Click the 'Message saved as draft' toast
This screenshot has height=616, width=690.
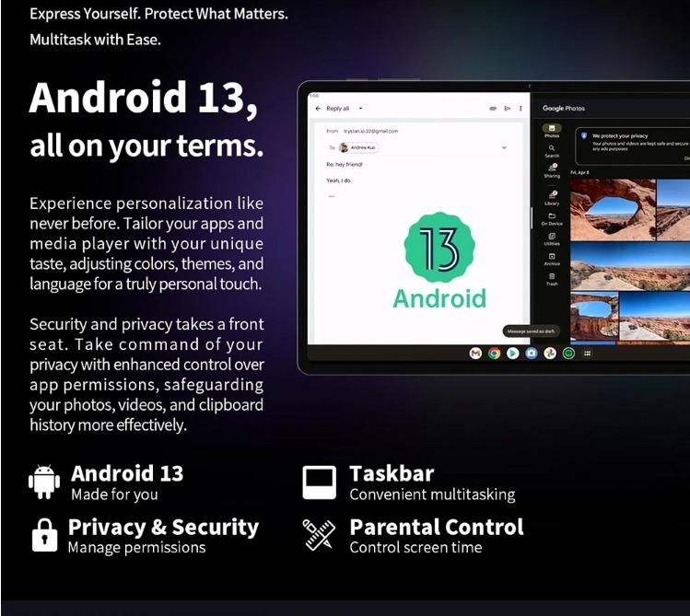tap(531, 331)
